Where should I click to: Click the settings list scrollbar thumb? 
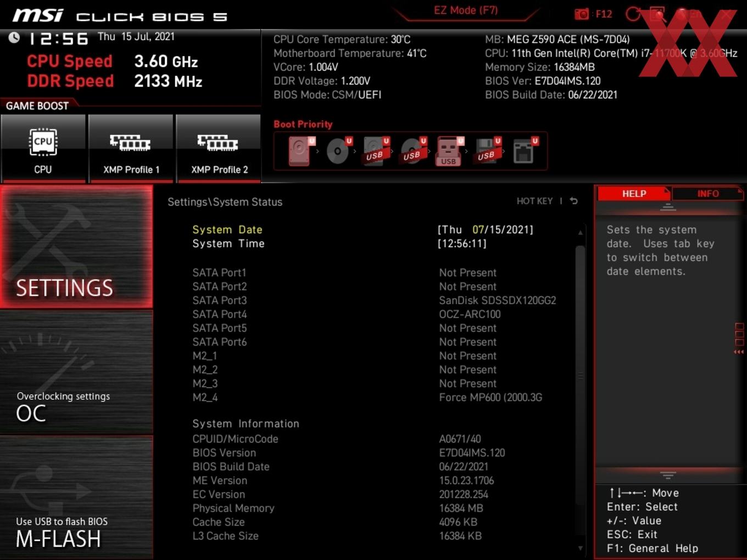click(580, 376)
